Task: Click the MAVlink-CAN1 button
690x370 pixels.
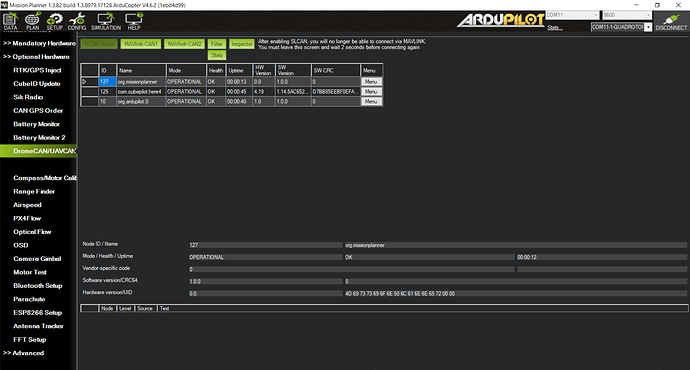Action: coord(140,44)
